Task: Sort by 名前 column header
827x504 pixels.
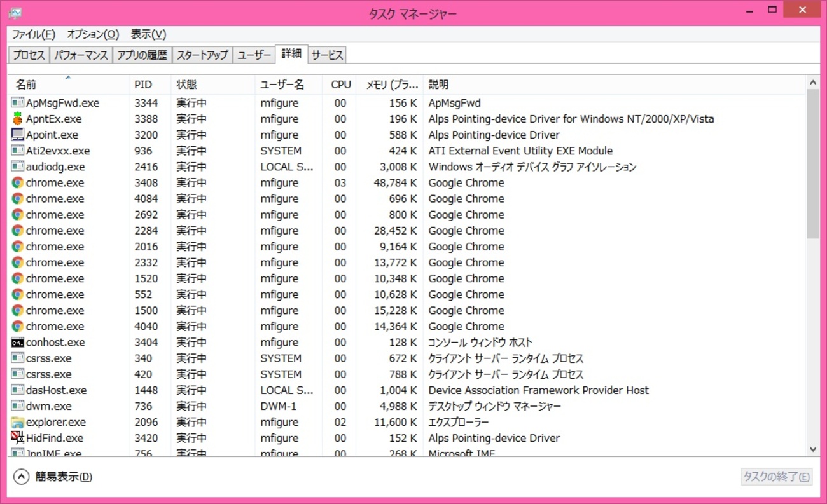Action: coord(26,85)
